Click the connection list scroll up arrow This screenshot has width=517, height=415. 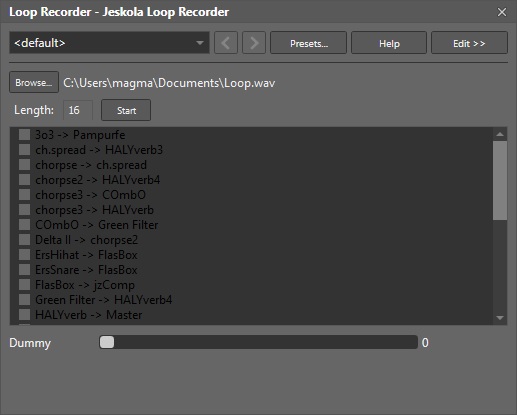pos(500,134)
